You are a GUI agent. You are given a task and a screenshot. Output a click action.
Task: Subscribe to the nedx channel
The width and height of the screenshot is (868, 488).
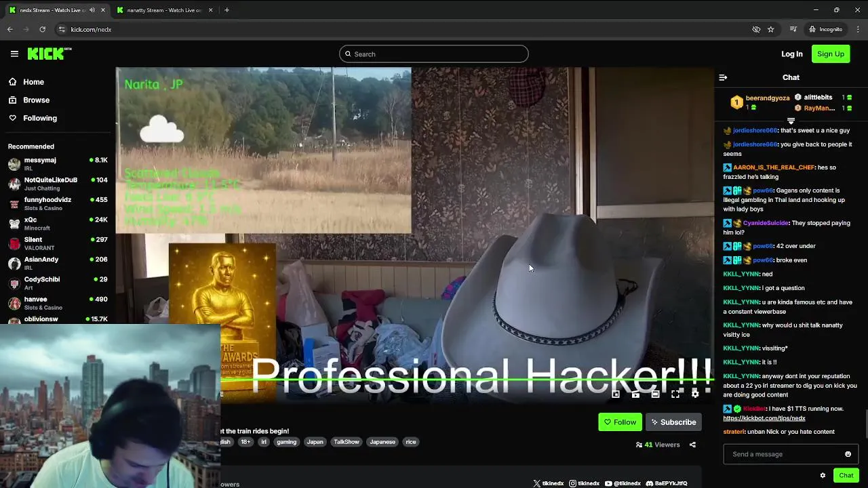[673, 422]
